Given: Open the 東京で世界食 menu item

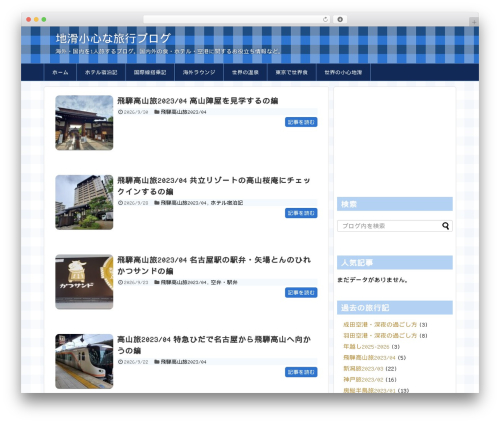Looking at the screenshot, I should [292, 72].
